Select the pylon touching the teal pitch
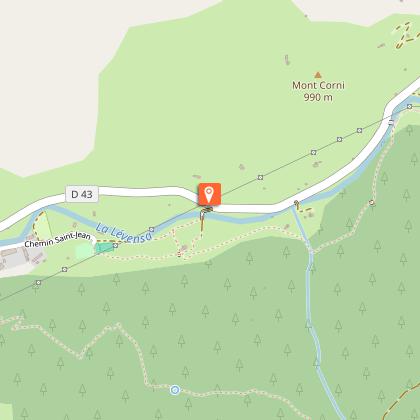This screenshot has height=420, width=420. [115, 246]
